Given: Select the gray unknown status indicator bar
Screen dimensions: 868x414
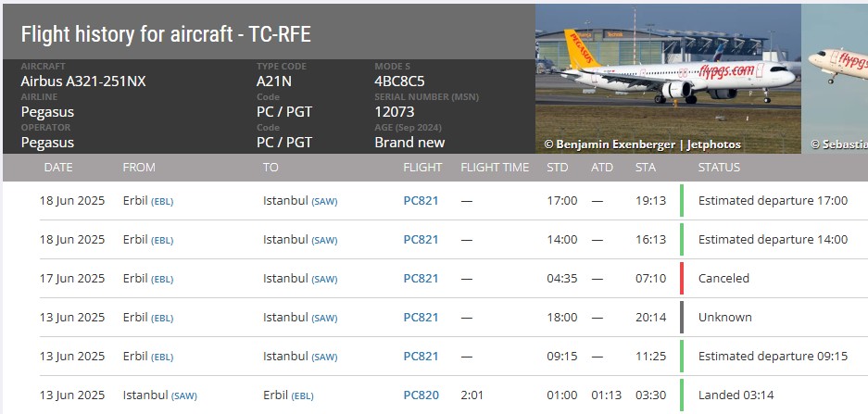Looking at the screenshot, I should pyautogui.click(x=682, y=317).
